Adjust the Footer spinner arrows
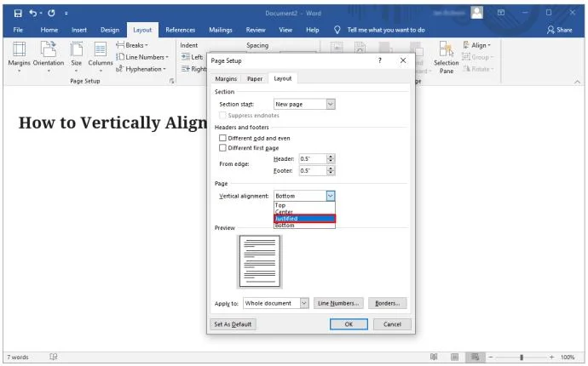The height and width of the screenshot is (366, 588). tap(331, 170)
